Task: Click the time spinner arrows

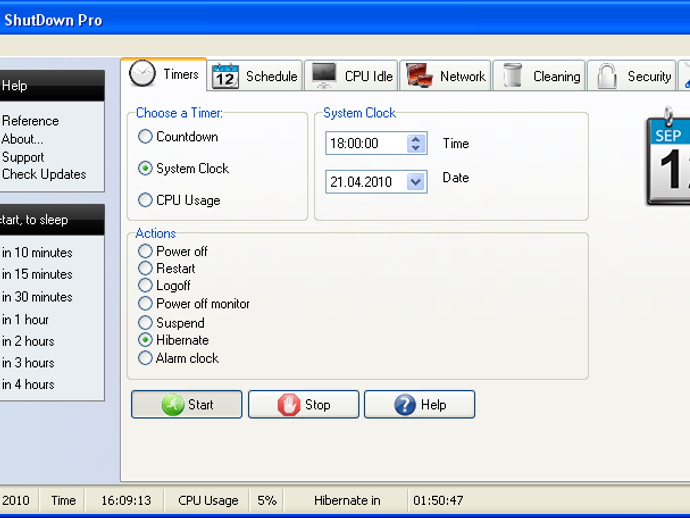Action: (x=416, y=143)
